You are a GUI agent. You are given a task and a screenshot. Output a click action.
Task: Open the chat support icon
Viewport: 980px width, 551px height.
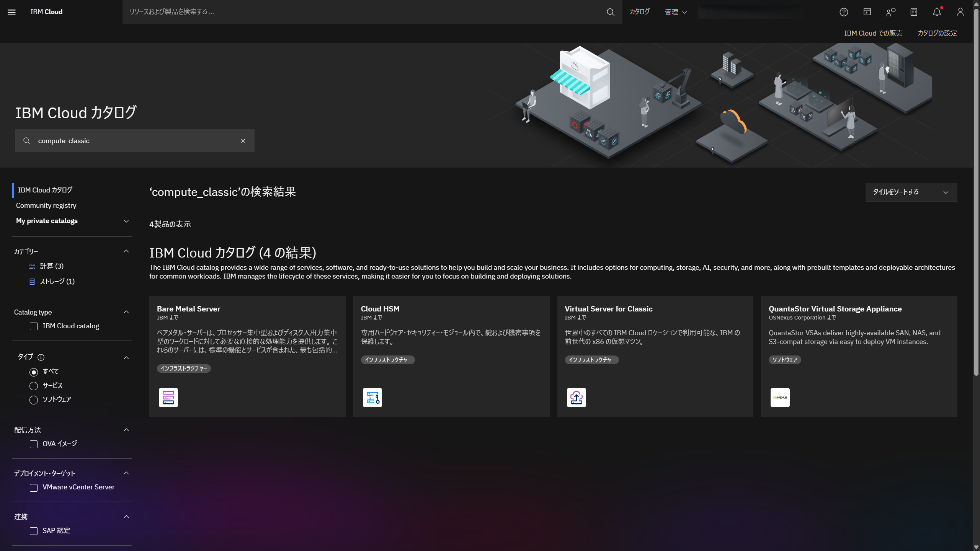tap(890, 12)
